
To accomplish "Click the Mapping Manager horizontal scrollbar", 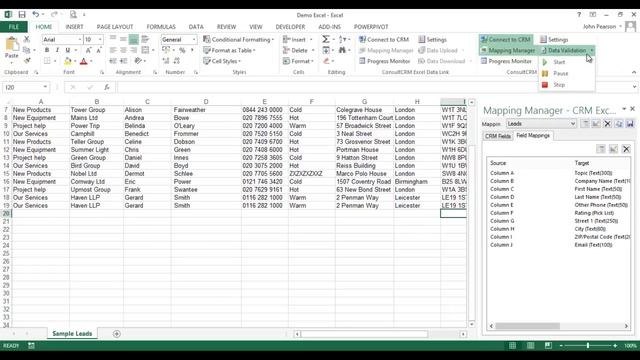I will point(559,326).
